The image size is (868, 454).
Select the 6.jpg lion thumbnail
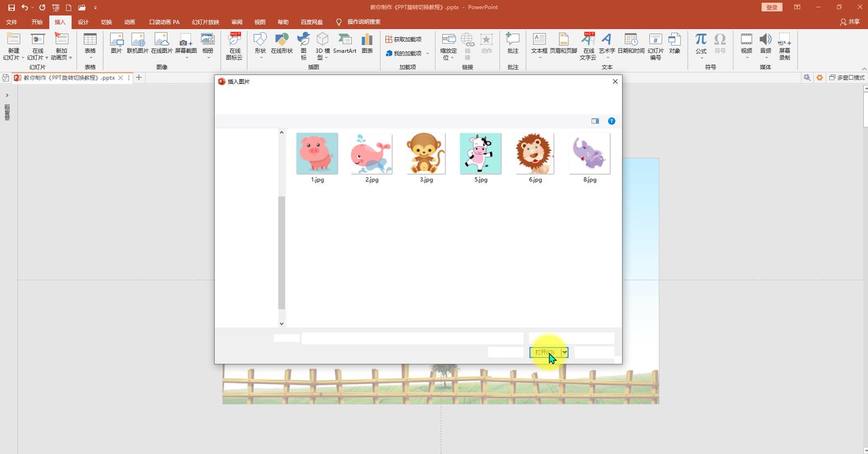(x=535, y=154)
